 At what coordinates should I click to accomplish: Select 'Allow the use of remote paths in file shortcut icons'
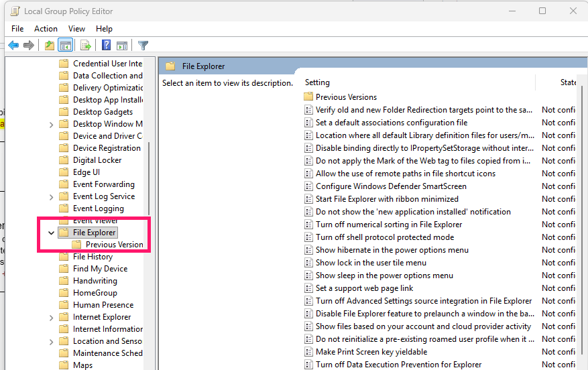click(406, 174)
